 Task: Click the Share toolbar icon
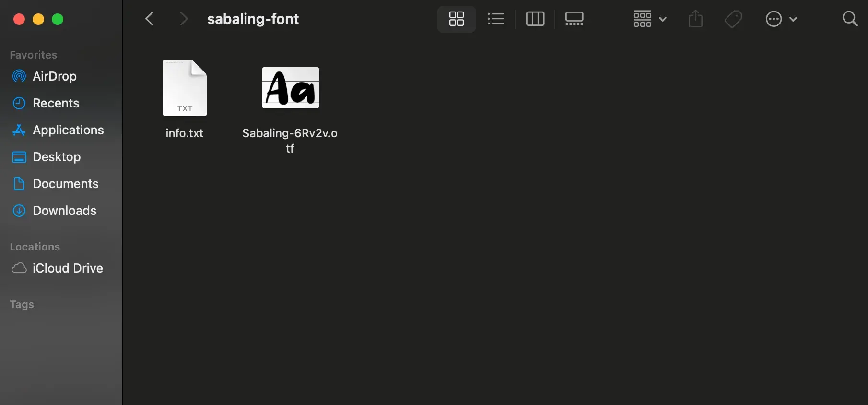click(x=695, y=19)
